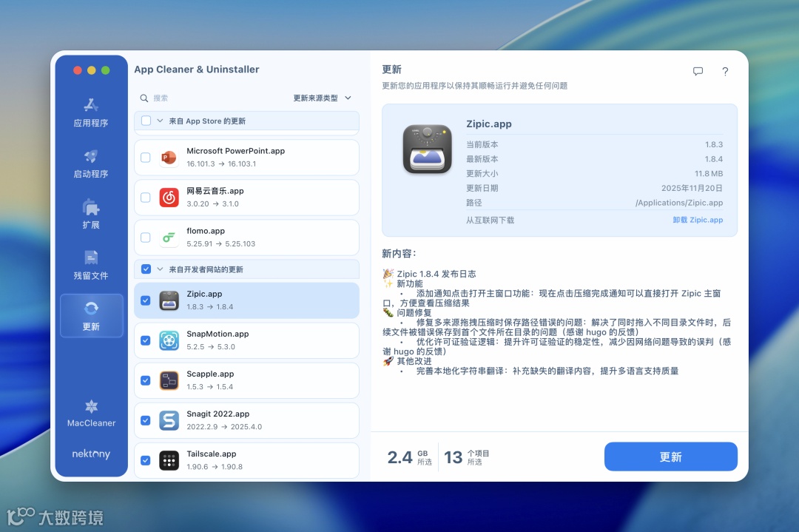Select the Microsoft PowerPoint.app row
The height and width of the screenshot is (532, 799).
tap(246, 158)
